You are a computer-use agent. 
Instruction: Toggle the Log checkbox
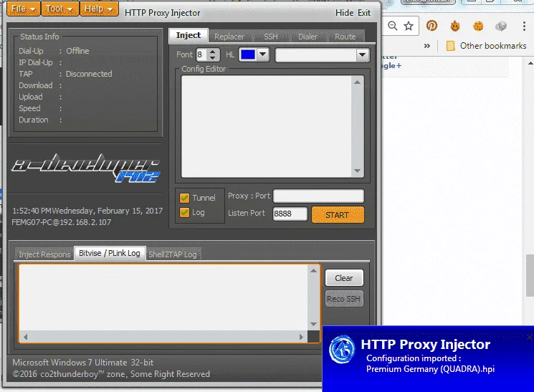click(184, 213)
